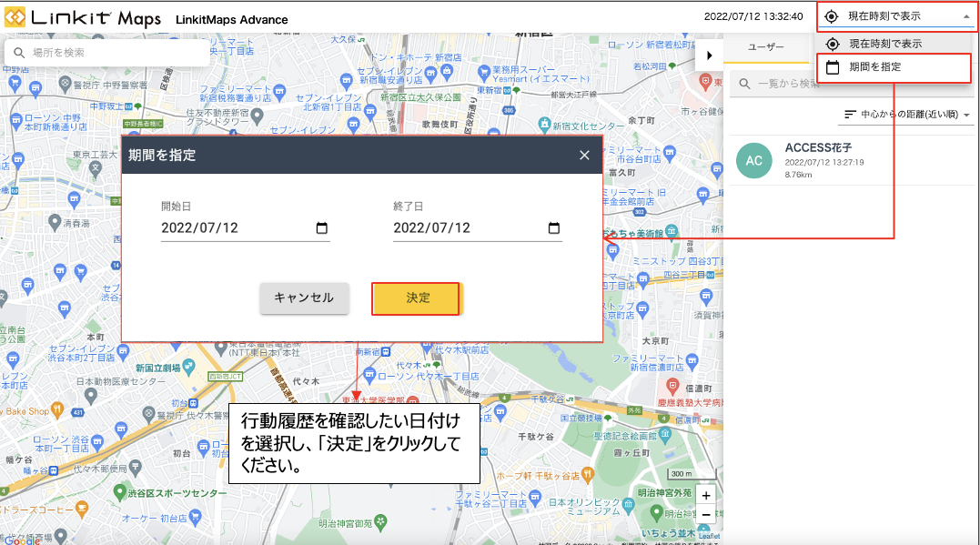Click the AC avatar circle
Viewport: 980px width, 545px height.
coord(753,161)
